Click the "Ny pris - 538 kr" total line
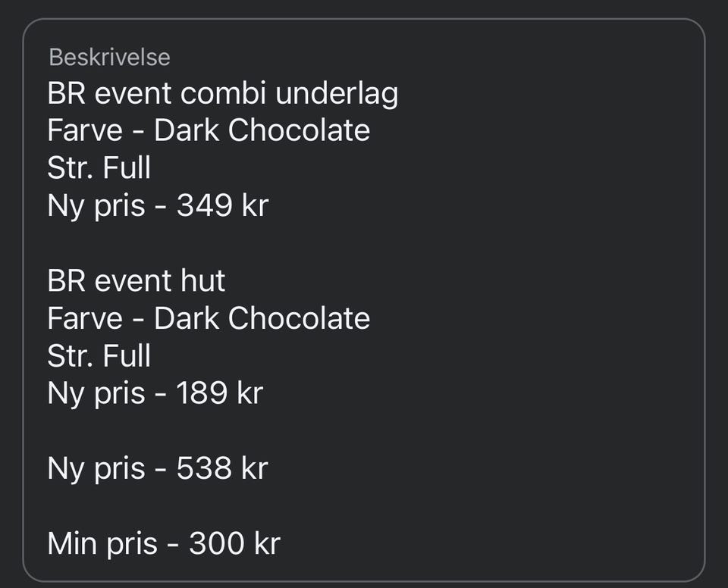 point(158,468)
